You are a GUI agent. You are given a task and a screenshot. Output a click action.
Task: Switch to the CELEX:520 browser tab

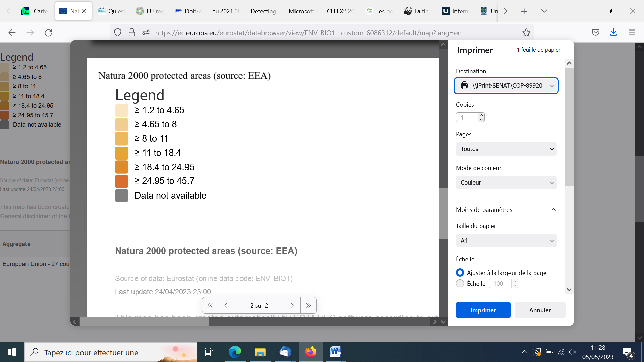pyautogui.click(x=340, y=11)
